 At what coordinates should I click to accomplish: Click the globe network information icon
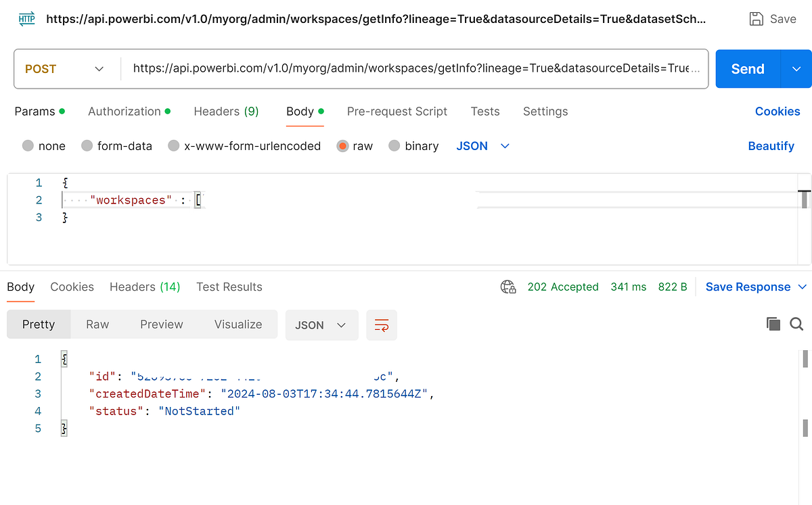tap(508, 287)
